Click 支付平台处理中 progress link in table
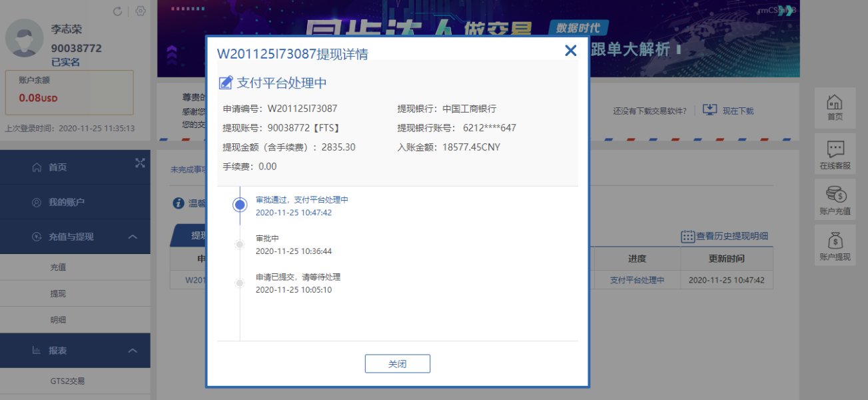The image size is (868, 400). [x=637, y=281]
